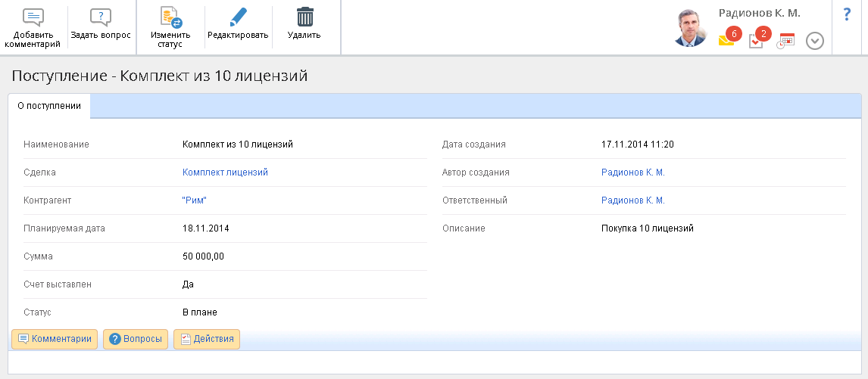The width and height of the screenshot is (868, 379).
Task: Open the Вопросы section button
Action: coord(136,339)
